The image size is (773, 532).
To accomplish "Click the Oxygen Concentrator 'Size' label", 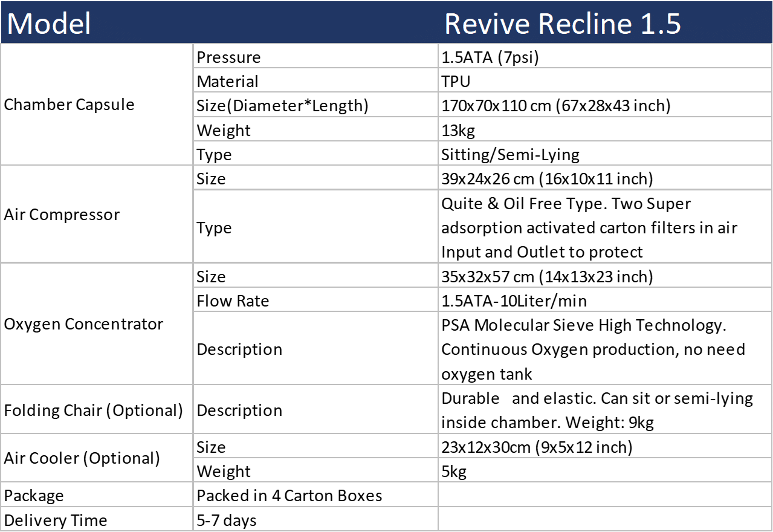I will pos(211,277).
